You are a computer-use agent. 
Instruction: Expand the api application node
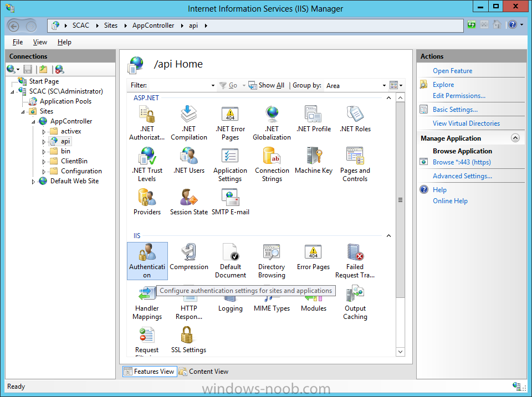(44, 141)
